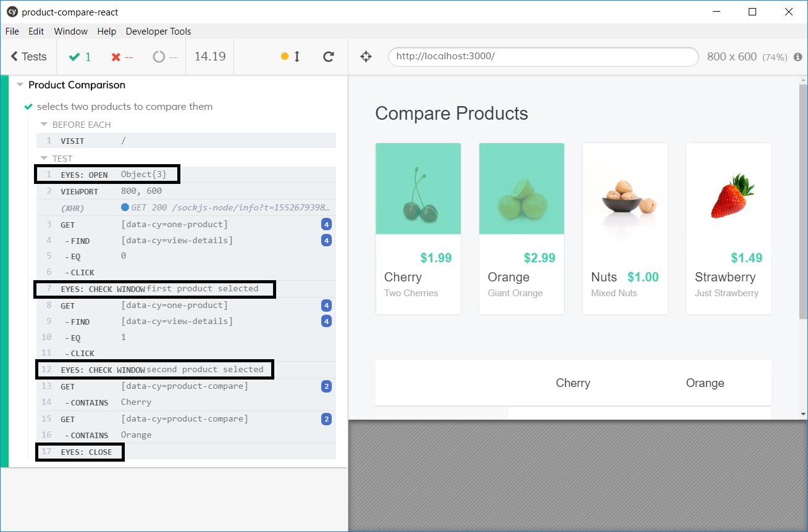Select the Strawberry product card image
Screen dimensions: 808x532
(x=728, y=189)
